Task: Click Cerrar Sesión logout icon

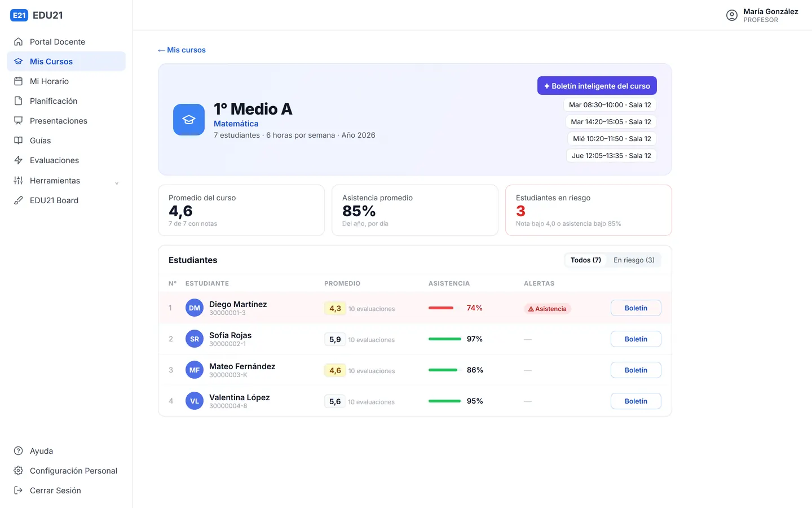Action: coord(18,491)
